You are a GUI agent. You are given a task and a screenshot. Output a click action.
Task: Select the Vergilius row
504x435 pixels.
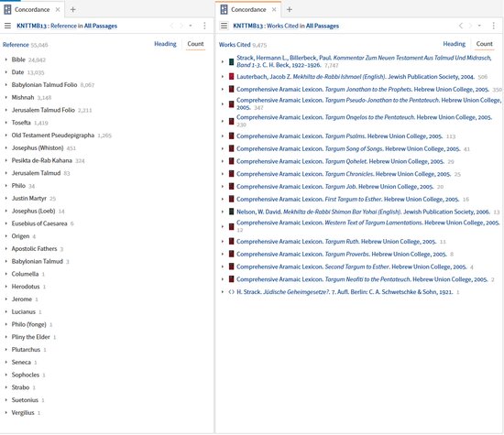pos(26,412)
